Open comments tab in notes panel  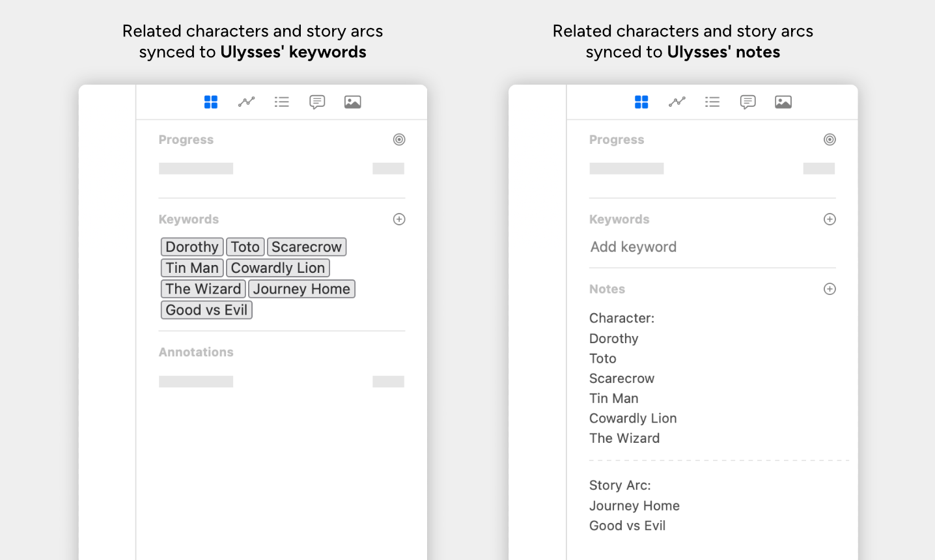[748, 102]
